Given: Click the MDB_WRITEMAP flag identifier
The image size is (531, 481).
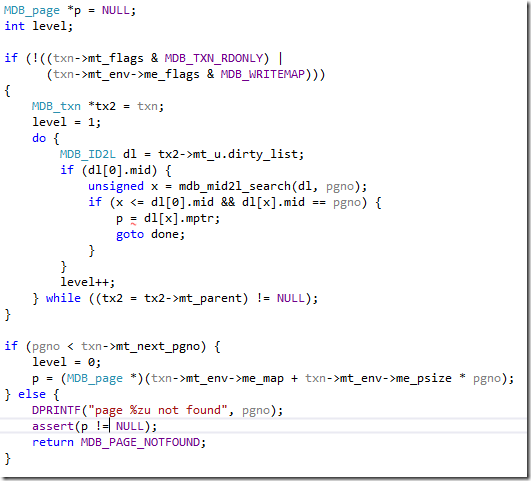Looking at the screenshot, I should pyautogui.click(x=262, y=74).
